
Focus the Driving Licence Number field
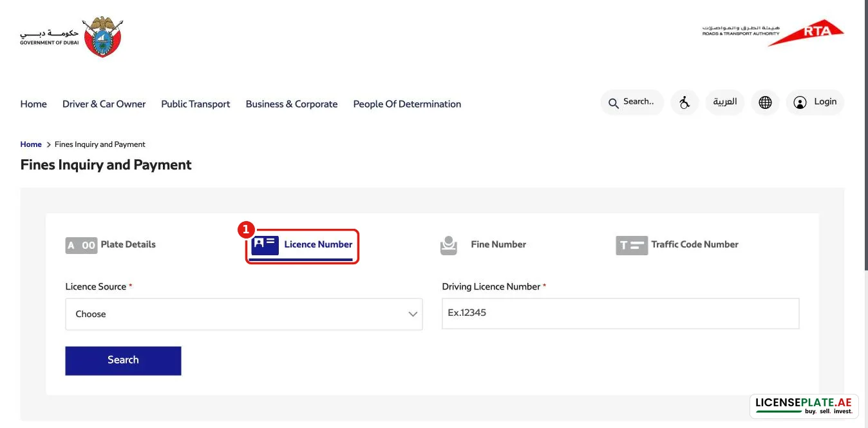[621, 314]
